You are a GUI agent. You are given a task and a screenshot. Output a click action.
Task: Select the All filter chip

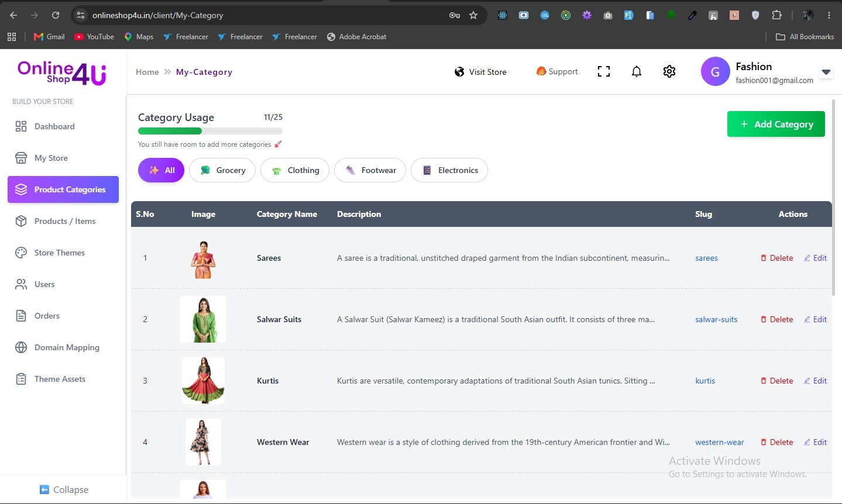click(x=161, y=170)
